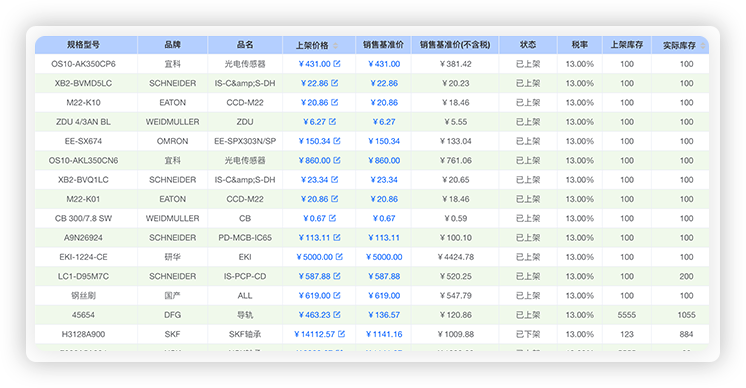Open sales base price ¥860.00 link
Image resolution: width=746 pixels, height=388 pixels.
(384, 160)
